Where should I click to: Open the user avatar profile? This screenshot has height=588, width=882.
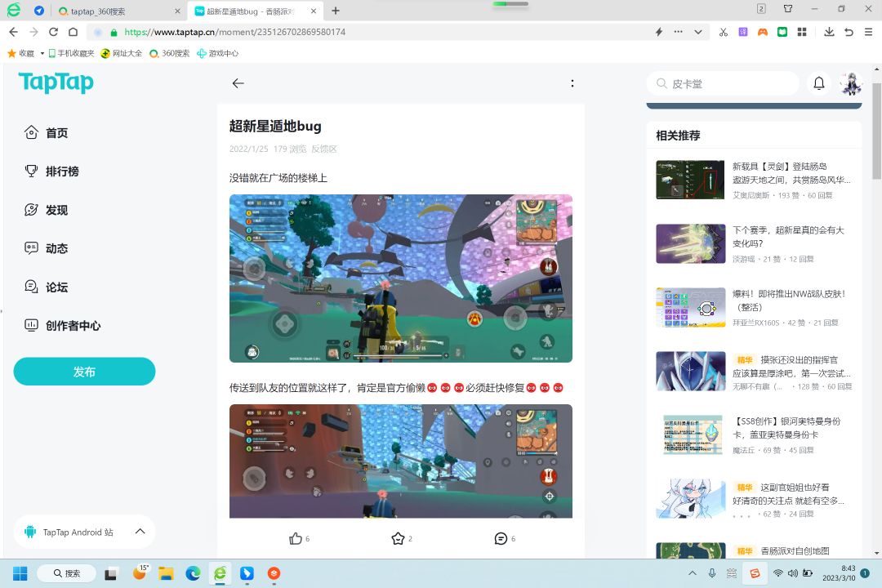[850, 84]
